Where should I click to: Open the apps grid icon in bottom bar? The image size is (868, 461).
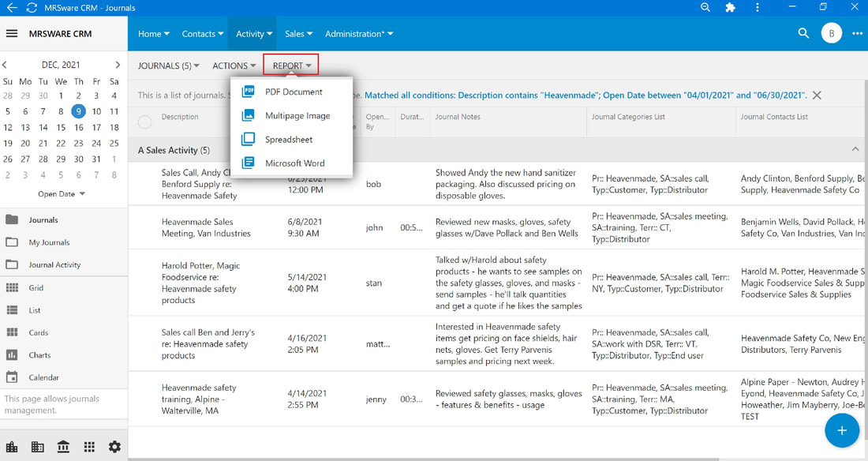click(x=89, y=447)
